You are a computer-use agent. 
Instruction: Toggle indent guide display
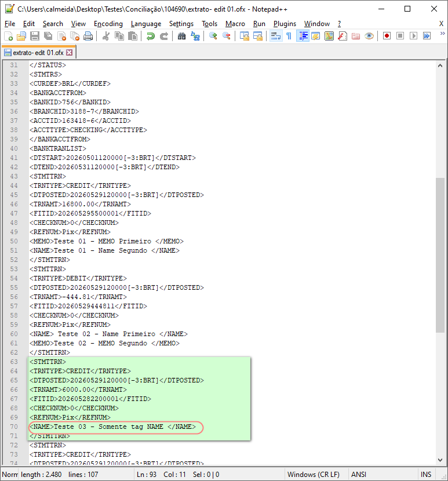[303, 36]
